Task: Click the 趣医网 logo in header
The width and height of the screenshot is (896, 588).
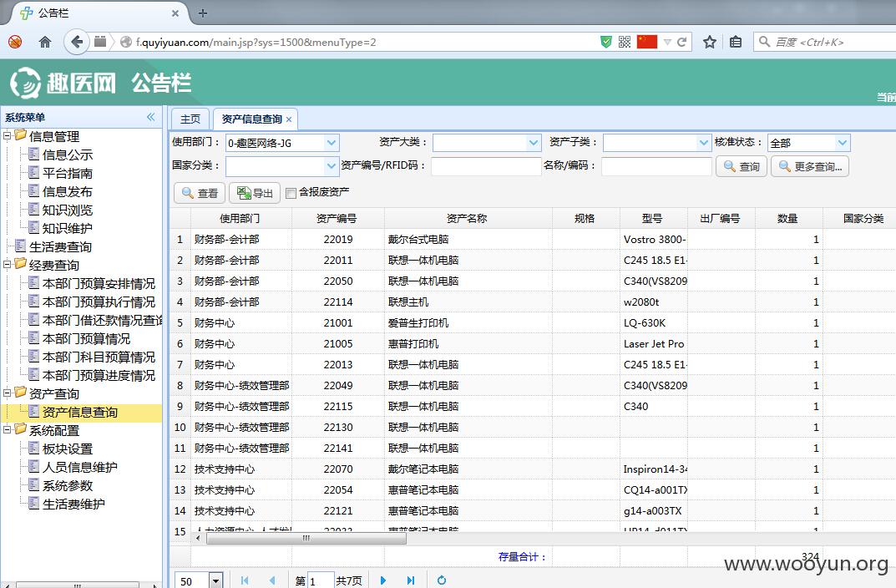Action: click(x=63, y=84)
